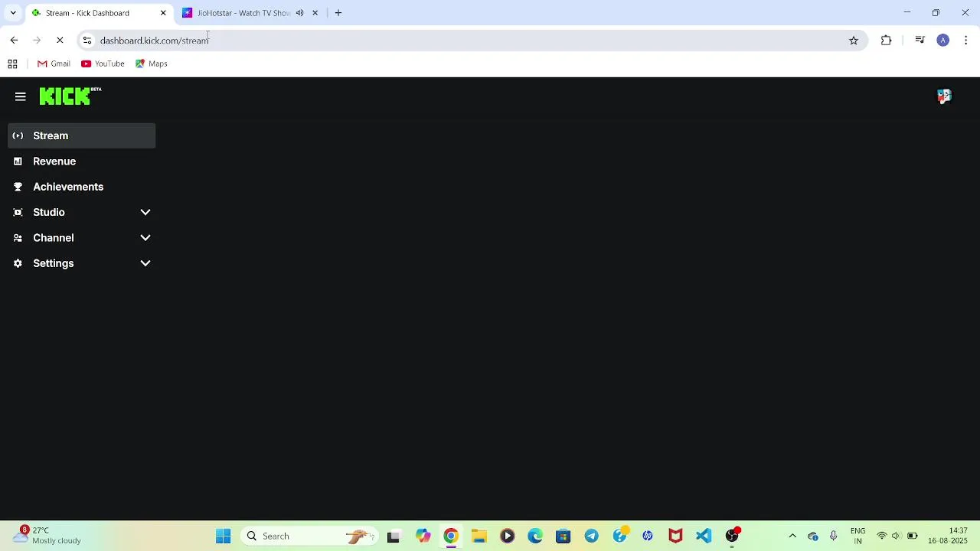This screenshot has height=551, width=980.
Task: Click the Stream broadcast icon in sidebar
Action: point(18,135)
